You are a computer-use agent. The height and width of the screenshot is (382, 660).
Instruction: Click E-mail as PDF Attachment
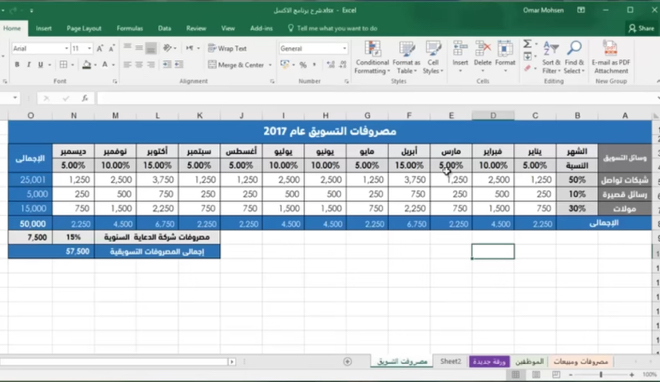coord(611,58)
